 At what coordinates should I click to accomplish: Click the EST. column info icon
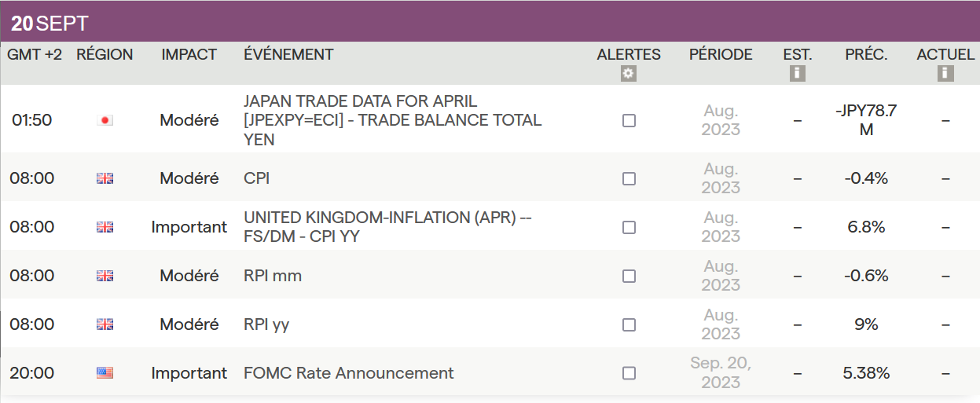point(798,73)
